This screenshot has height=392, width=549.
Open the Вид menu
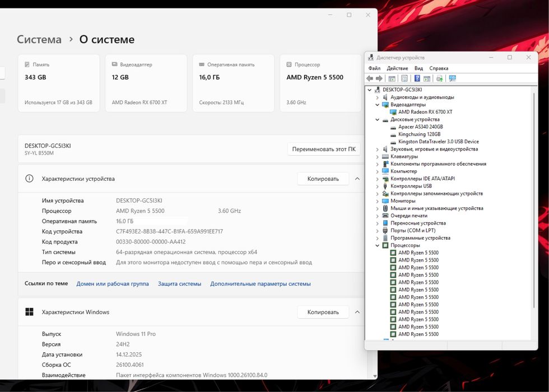(x=418, y=68)
